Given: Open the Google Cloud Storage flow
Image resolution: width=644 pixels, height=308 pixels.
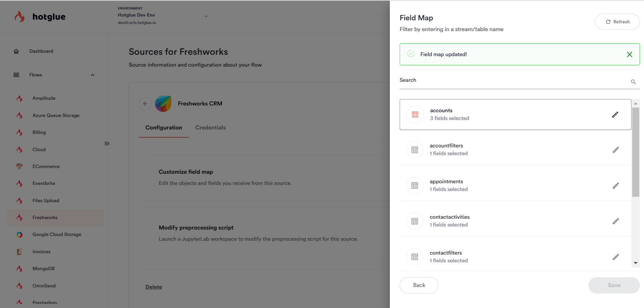Looking at the screenshot, I should coord(57,234).
